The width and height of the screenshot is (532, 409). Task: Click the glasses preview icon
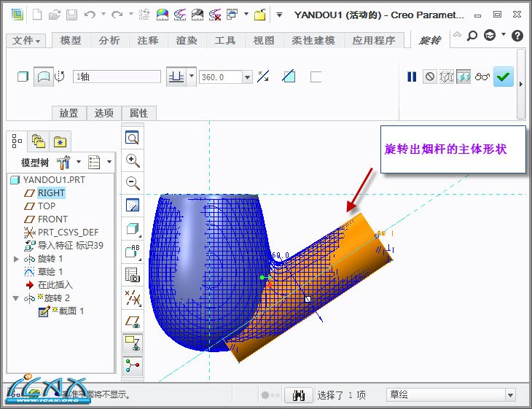coord(482,77)
